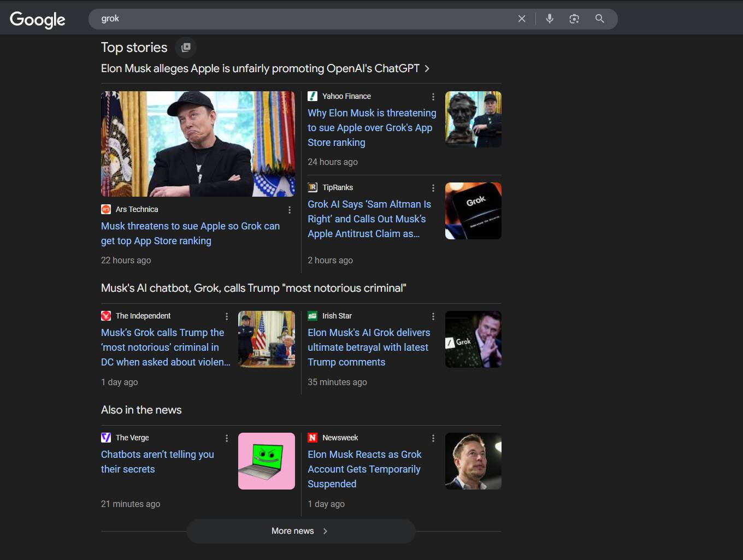The width and height of the screenshot is (743, 560).
Task: Start voice search with microphone icon
Action: (x=550, y=19)
